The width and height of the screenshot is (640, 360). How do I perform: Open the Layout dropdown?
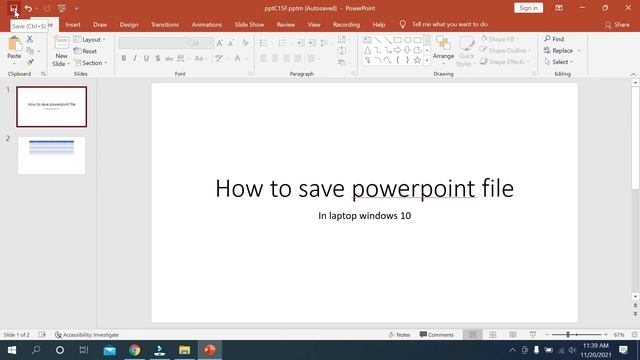(90, 40)
